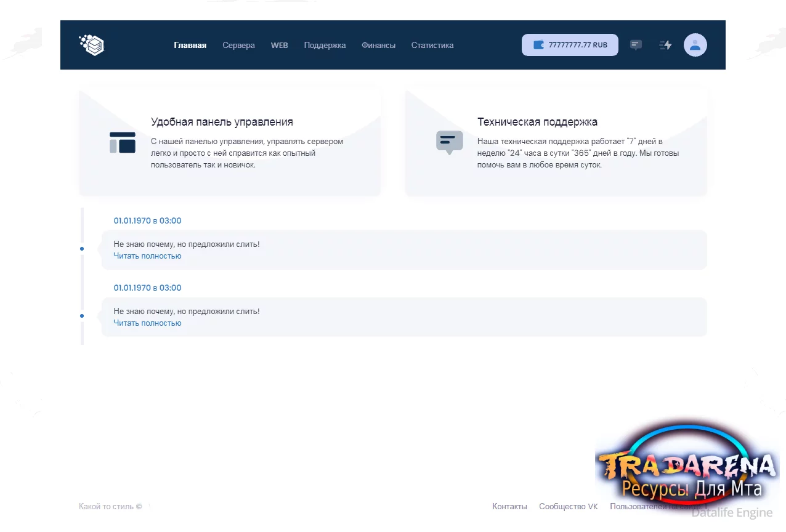The height and width of the screenshot is (532, 786).
Task: Click the 77777777.77 RUB balance button
Action: [x=570, y=45]
